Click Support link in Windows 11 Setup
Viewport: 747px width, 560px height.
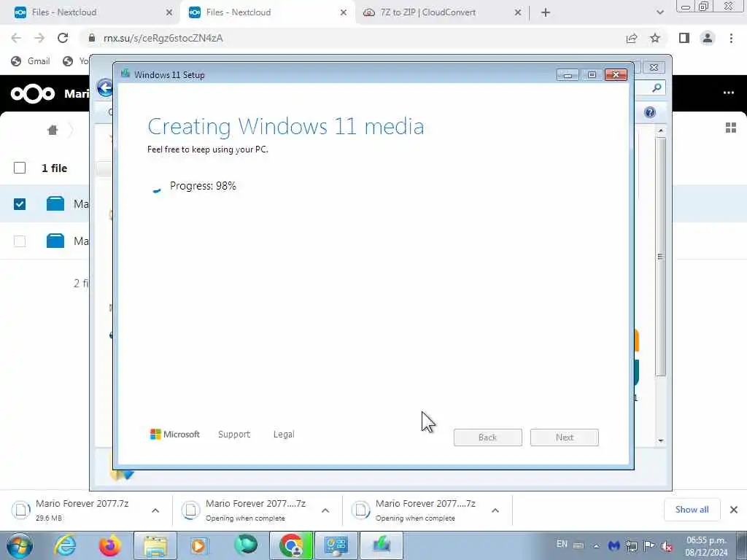coord(234,435)
